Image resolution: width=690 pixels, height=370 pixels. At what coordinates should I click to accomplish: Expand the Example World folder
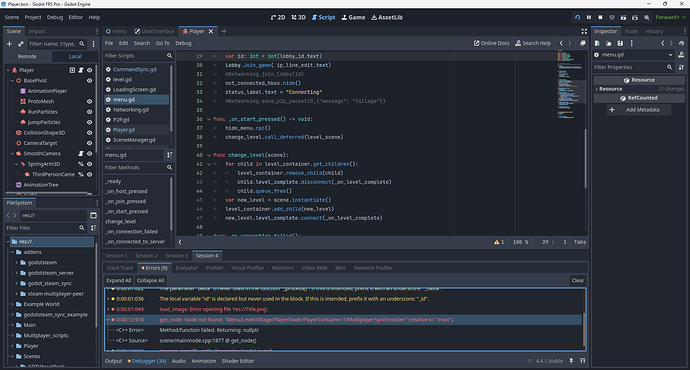coord(12,304)
